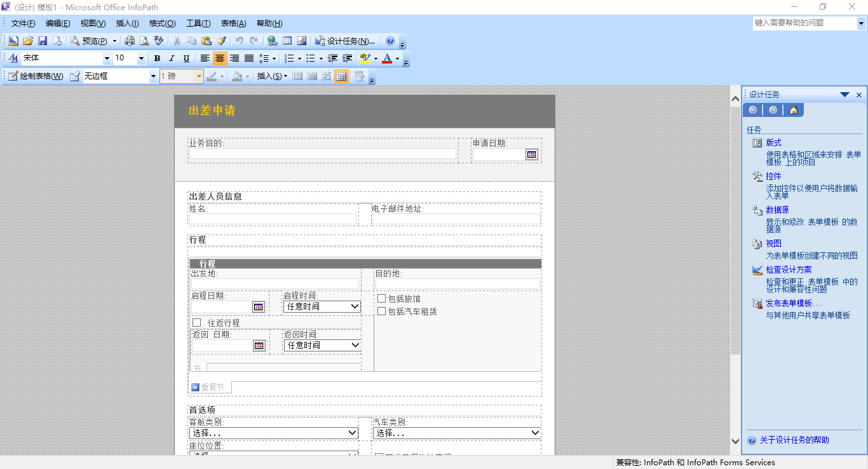Toggle Italic formatting
868x469 pixels.
(x=172, y=58)
